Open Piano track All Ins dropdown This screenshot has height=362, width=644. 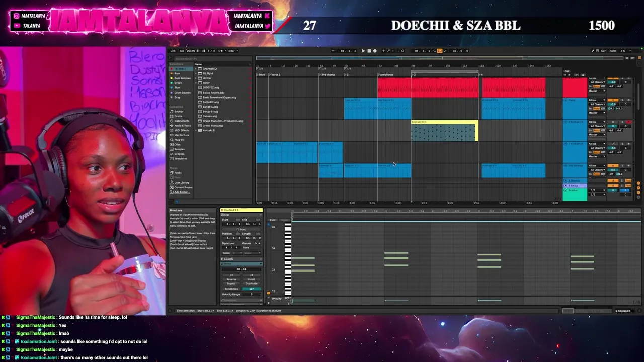point(597,100)
